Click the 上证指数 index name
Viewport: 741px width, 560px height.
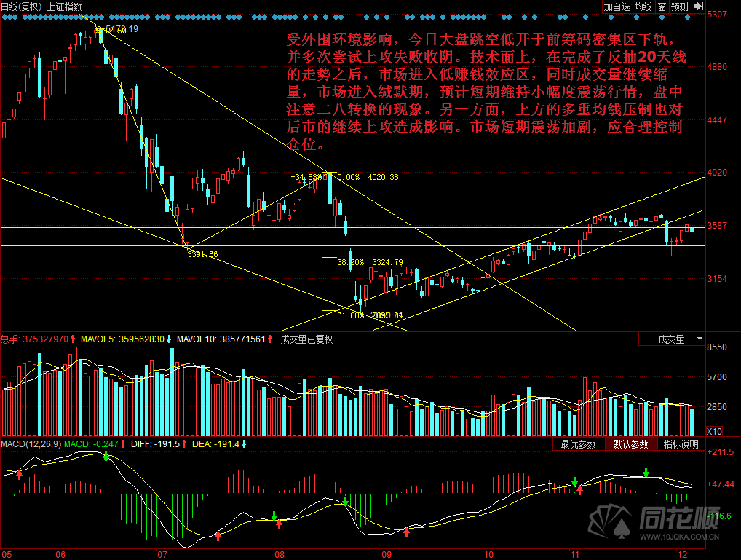pyautogui.click(x=64, y=7)
